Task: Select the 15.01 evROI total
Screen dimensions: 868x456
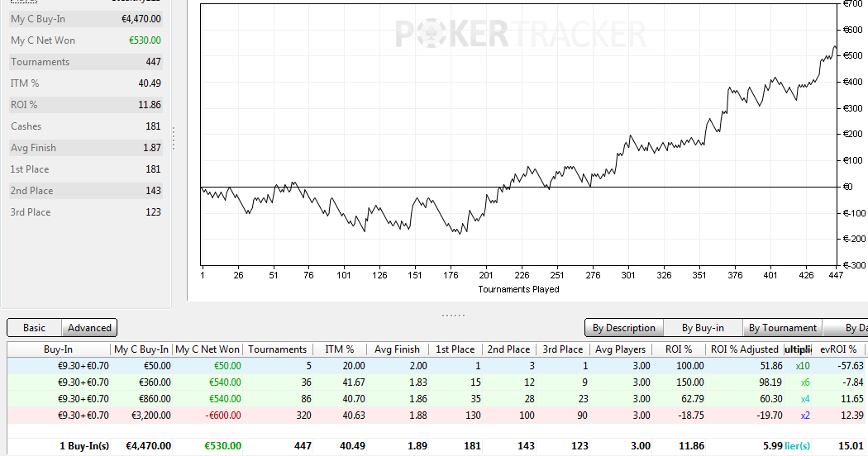Action: pos(851,446)
